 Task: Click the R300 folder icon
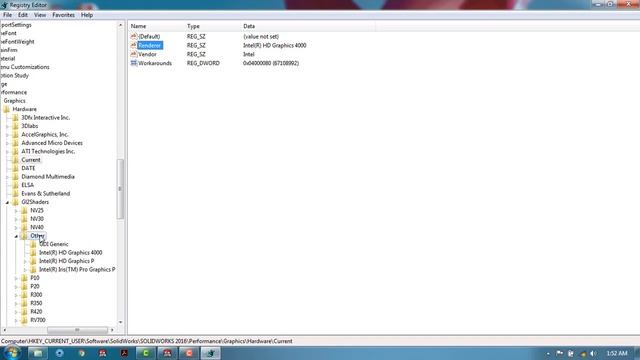[x=24, y=295]
